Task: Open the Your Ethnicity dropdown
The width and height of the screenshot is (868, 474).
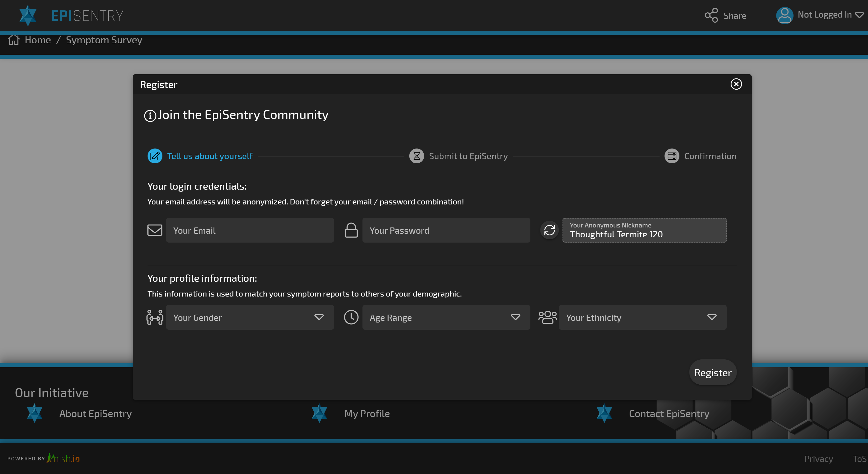Action: (x=642, y=317)
